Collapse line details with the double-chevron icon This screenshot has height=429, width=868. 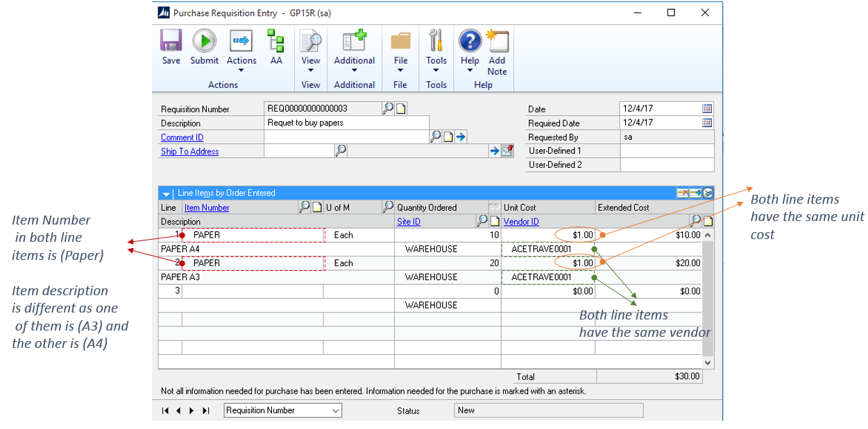pyautogui.click(x=707, y=193)
